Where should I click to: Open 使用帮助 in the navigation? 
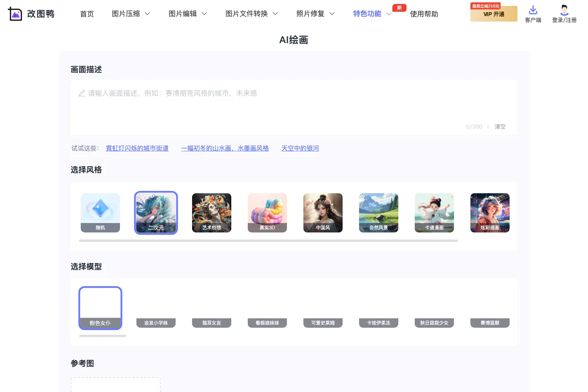click(x=424, y=14)
